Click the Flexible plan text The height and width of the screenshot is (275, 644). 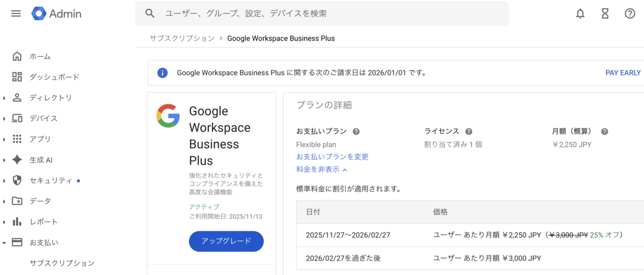[316, 145]
